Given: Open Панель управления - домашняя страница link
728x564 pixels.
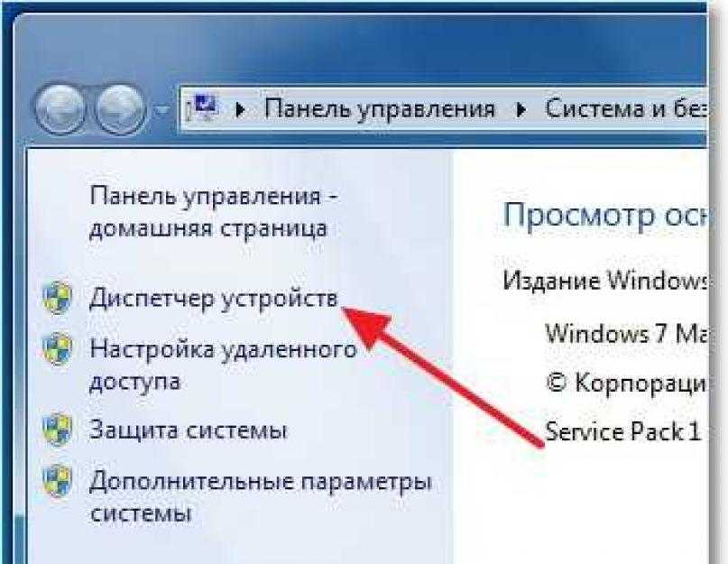Looking at the screenshot, I should (x=213, y=212).
